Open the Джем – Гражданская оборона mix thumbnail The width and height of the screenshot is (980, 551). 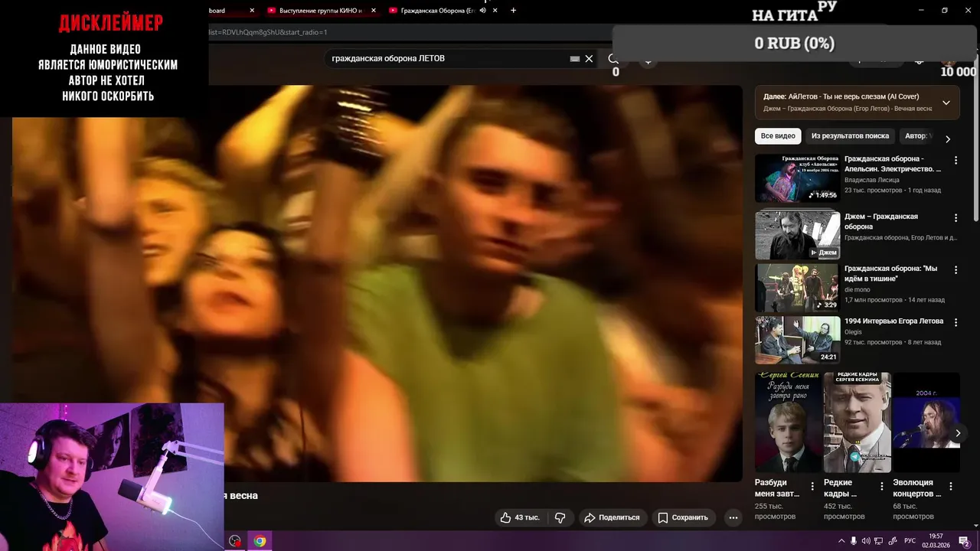pyautogui.click(x=797, y=236)
